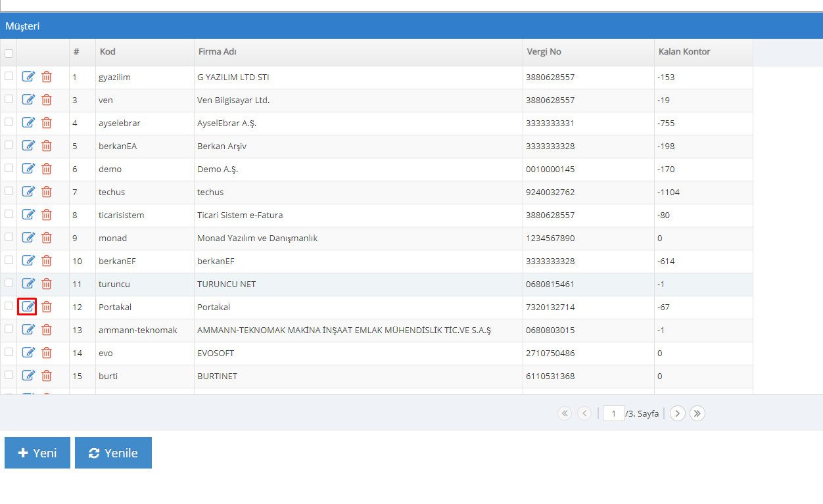
Task: Edit the monad customer record
Action: pyautogui.click(x=28, y=238)
